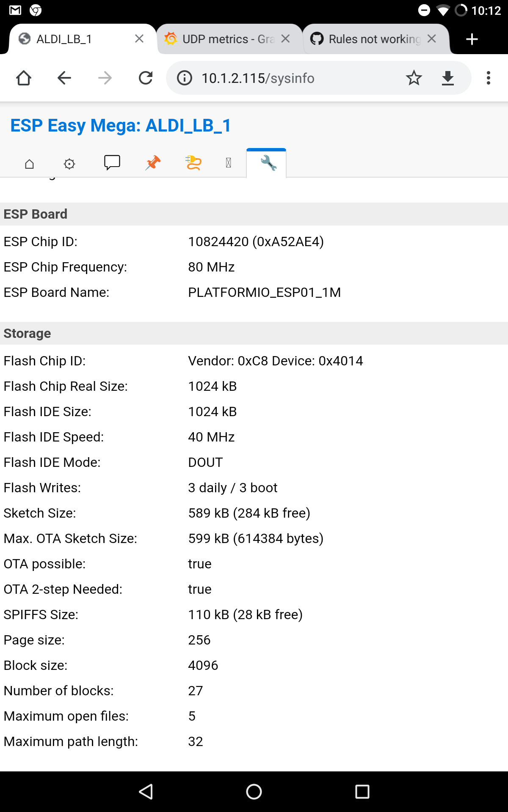Tap the do-not-disturb status icon
508x812 pixels.
[x=424, y=10]
